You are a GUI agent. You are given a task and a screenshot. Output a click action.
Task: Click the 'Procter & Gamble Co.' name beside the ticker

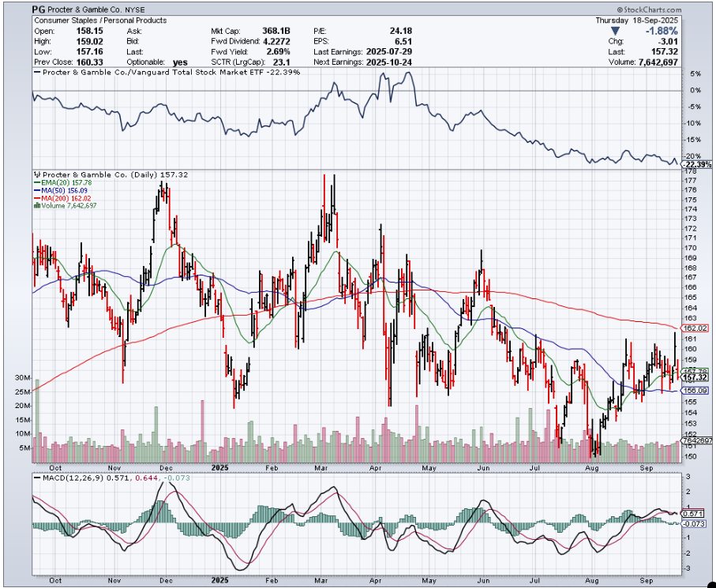(x=85, y=9)
